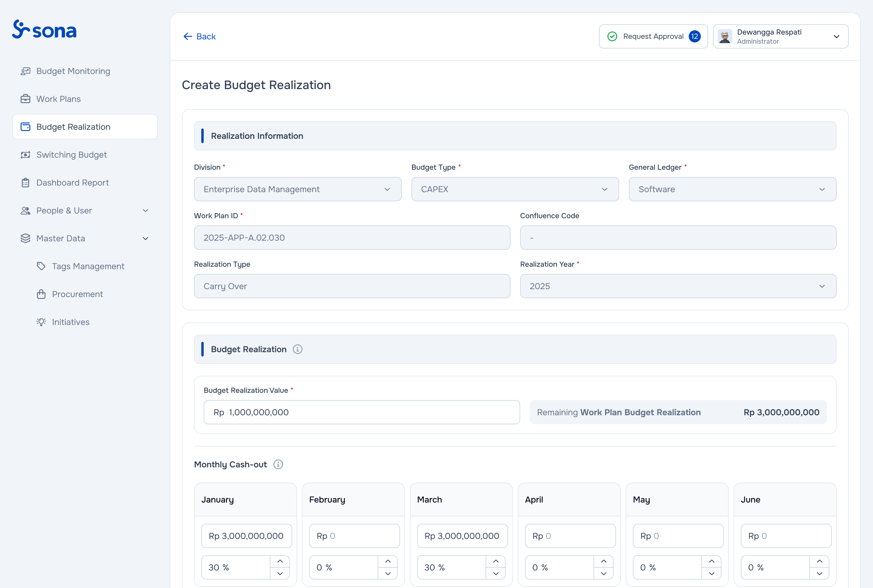Click the Sona logo

point(44,30)
